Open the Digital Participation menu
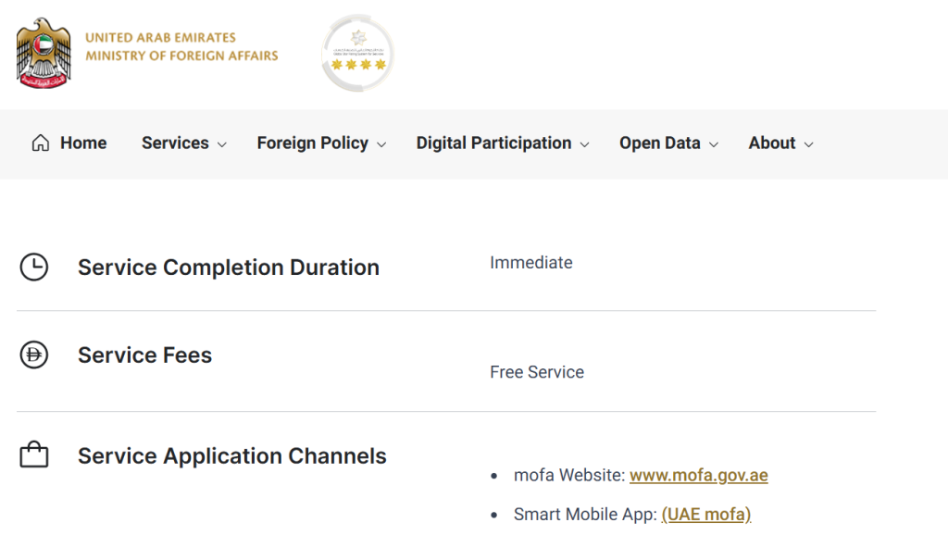The image size is (948, 560). pyautogui.click(x=494, y=143)
